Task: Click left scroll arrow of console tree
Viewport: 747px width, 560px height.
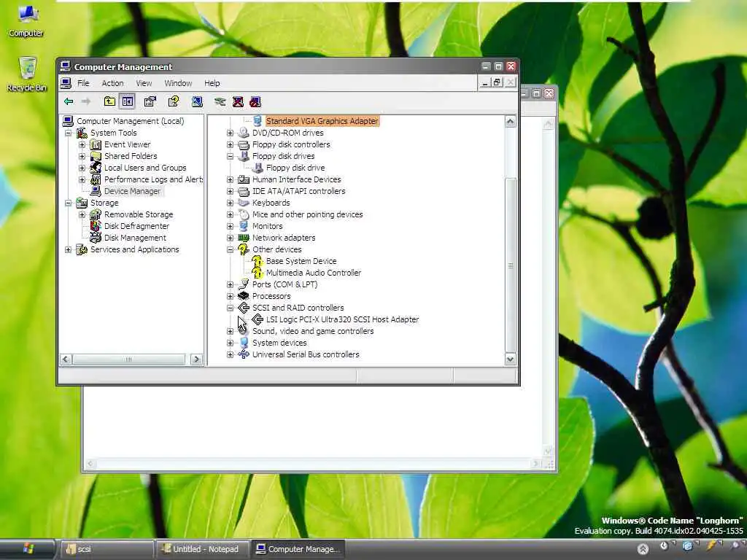Action: click(x=66, y=359)
